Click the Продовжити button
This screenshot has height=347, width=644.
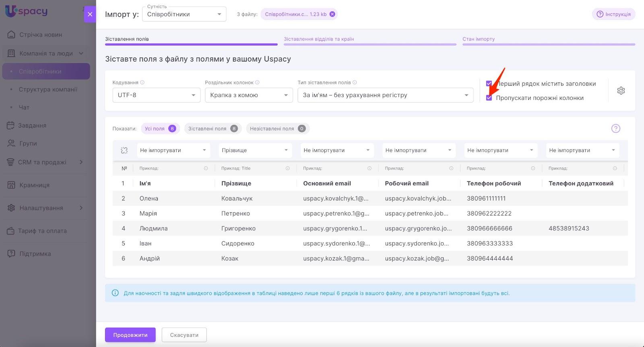pos(130,335)
